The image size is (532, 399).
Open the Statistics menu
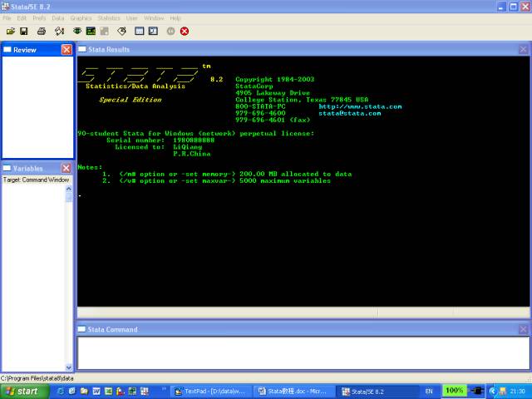(109, 18)
